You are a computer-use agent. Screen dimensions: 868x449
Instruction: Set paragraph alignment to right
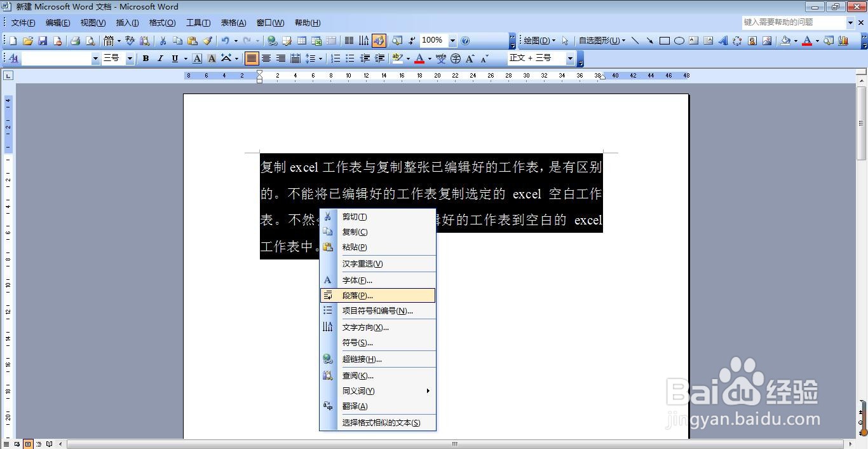(281, 59)
